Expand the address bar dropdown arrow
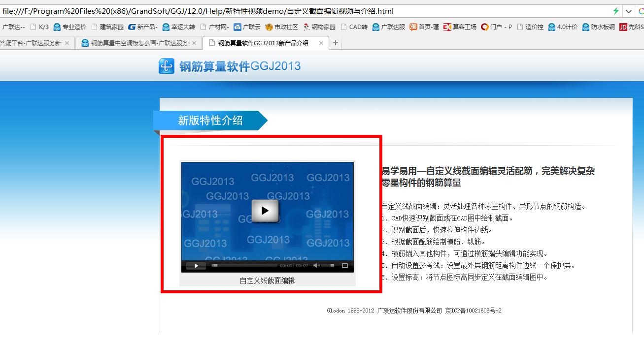Image resolution: width=644 pixels, height=341 pixels. click(629, 11)
